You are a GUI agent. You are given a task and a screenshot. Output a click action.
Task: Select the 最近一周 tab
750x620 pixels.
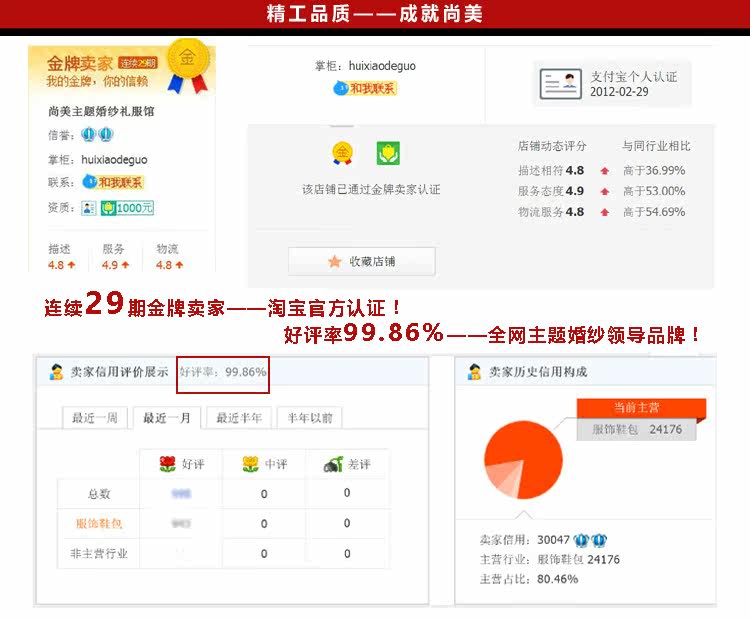pyautogui.click(x=95, y=418)
